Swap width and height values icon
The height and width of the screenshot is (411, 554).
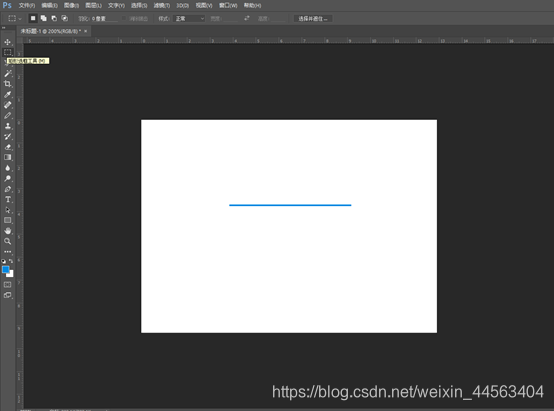[247, 18]
